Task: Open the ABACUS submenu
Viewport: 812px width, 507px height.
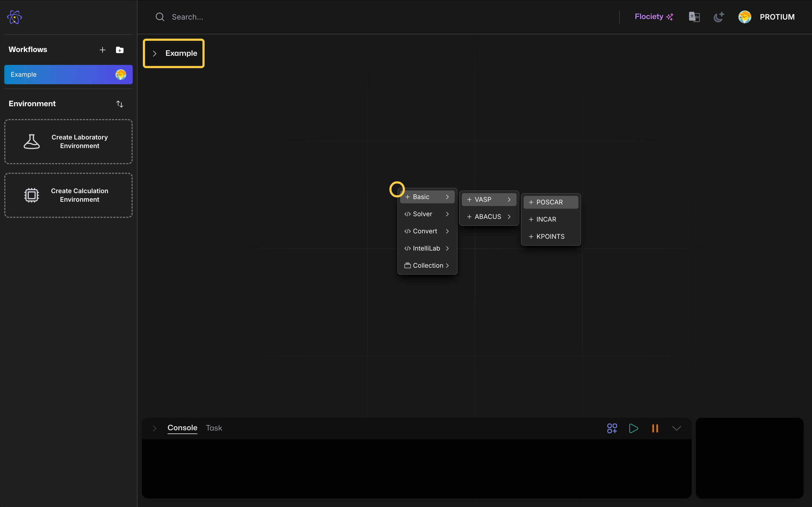Action: [x=488, y=217]
